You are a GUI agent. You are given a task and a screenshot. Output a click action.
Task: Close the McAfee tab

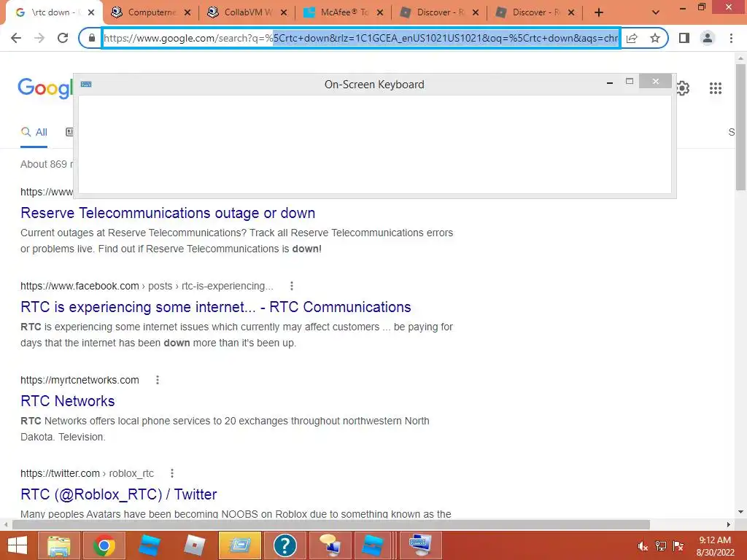tap(380, 13)
